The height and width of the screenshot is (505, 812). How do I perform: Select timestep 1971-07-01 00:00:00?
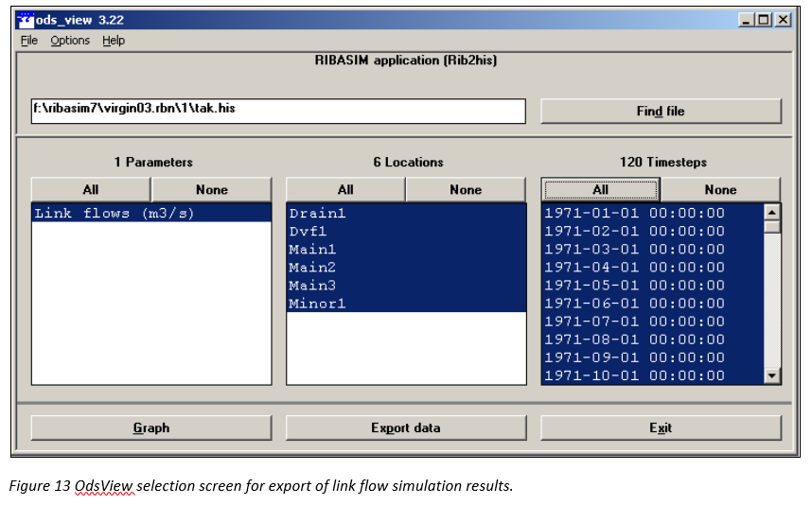[652, 322]
